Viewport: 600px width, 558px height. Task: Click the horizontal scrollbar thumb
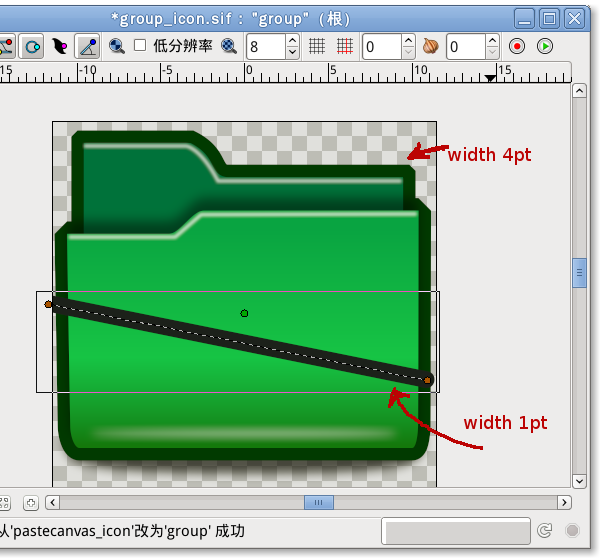[318, 502]
